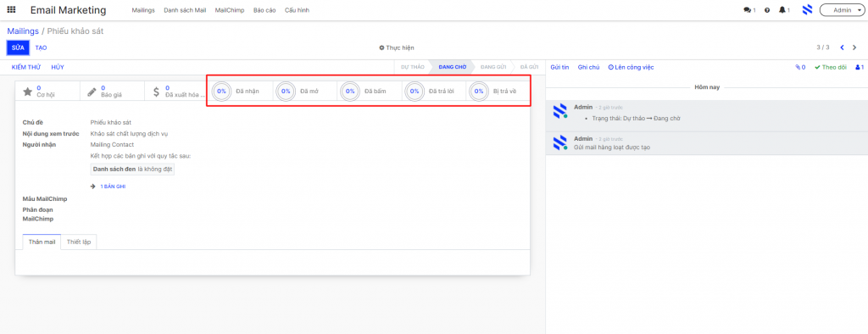Select the ĐÃ GỬI status stage
Screen dimensions: 868x334
[529, 67]
